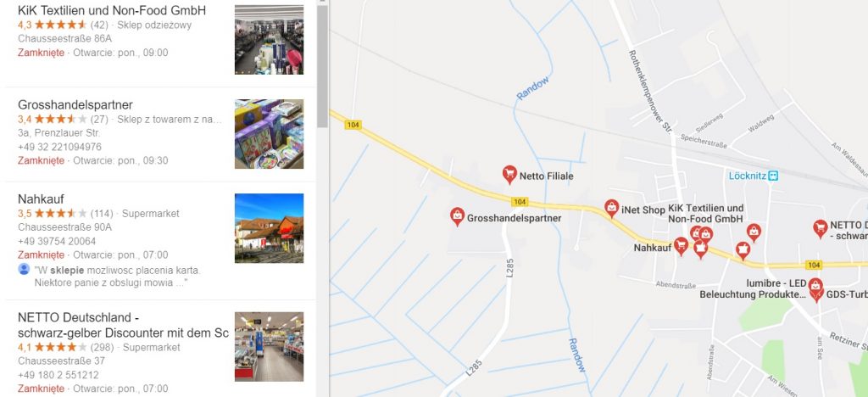Click the Nahkauf shopping cart pin
868x397 pixels.
click(x=681, y=246)
